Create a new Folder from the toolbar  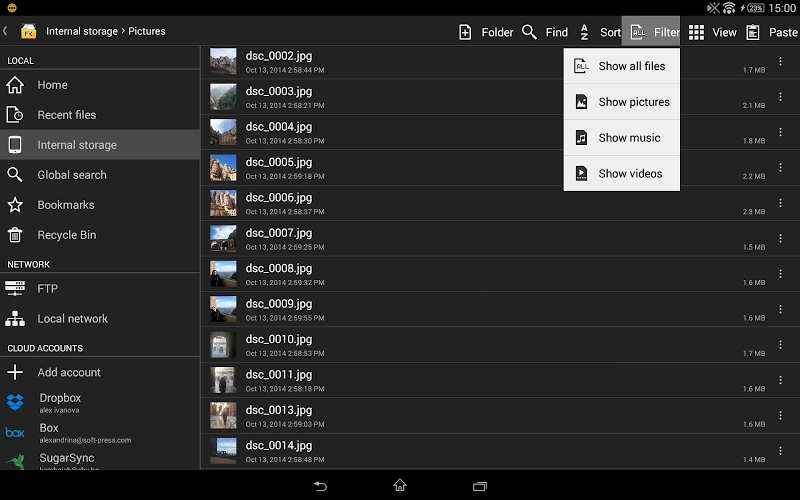[x=486, y=32]
